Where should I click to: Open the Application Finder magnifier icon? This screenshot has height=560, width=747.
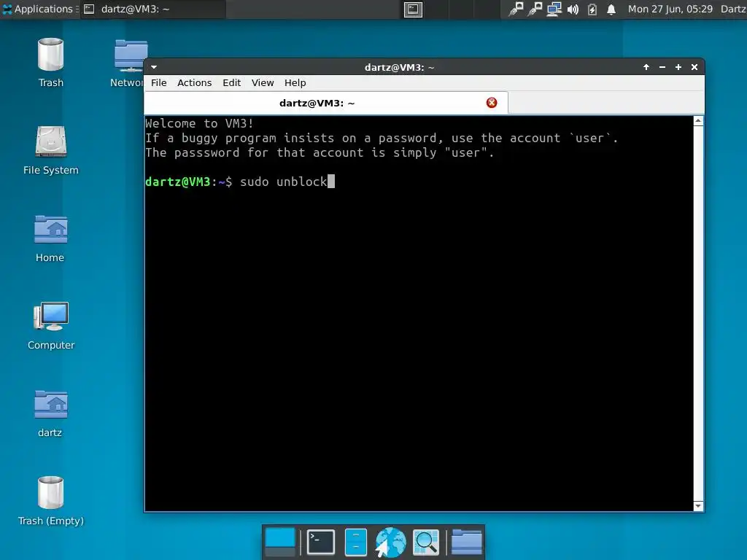[x=425, y=542]
